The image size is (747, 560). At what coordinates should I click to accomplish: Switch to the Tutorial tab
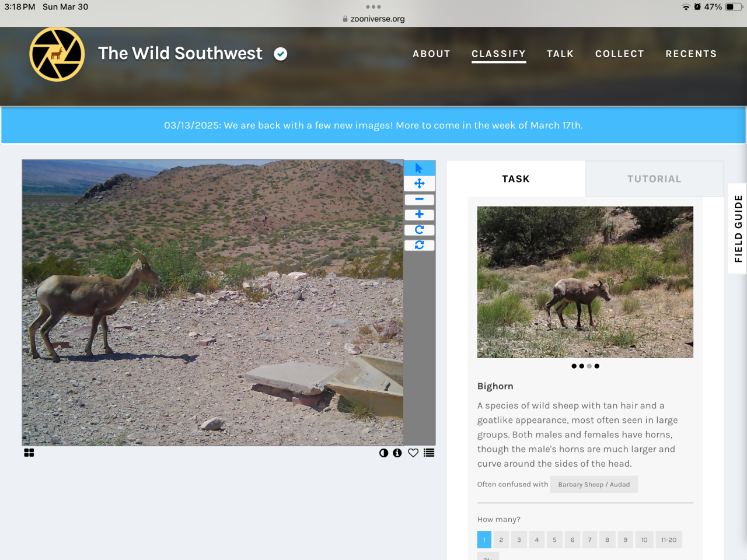[x=654, y=179]
